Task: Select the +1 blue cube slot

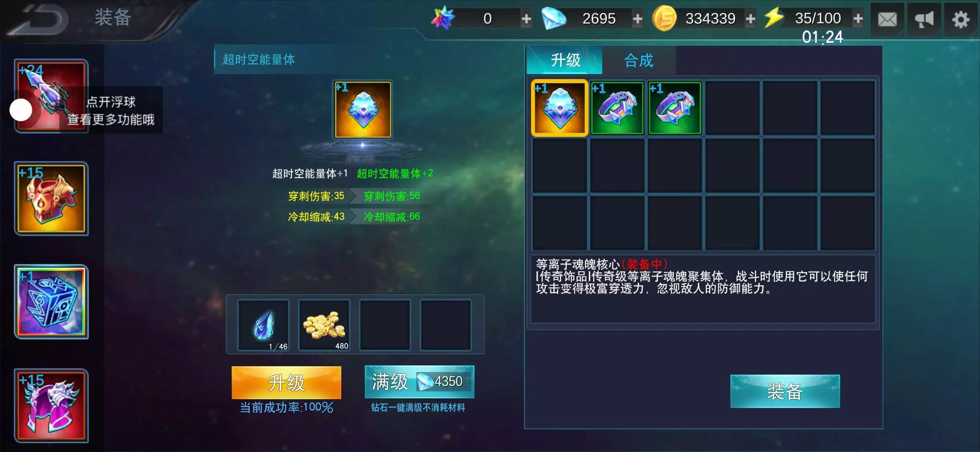Action: [51, 301]
